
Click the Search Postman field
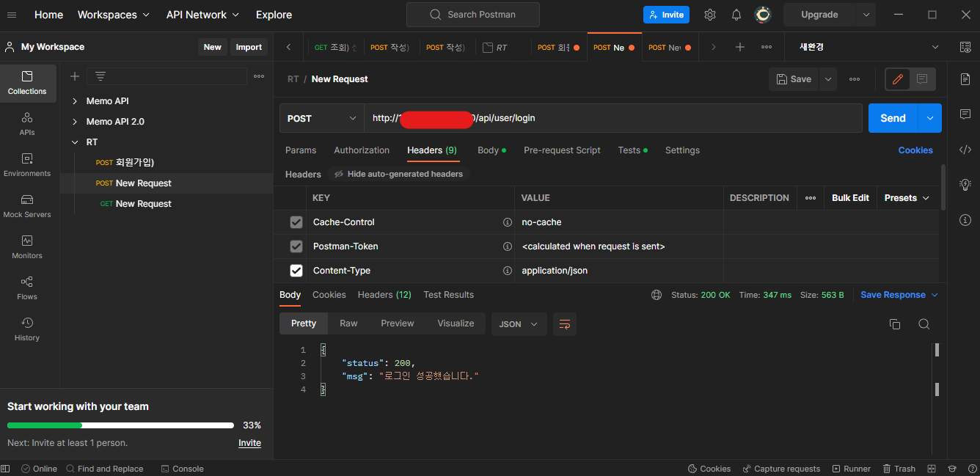tap(473, 15)
